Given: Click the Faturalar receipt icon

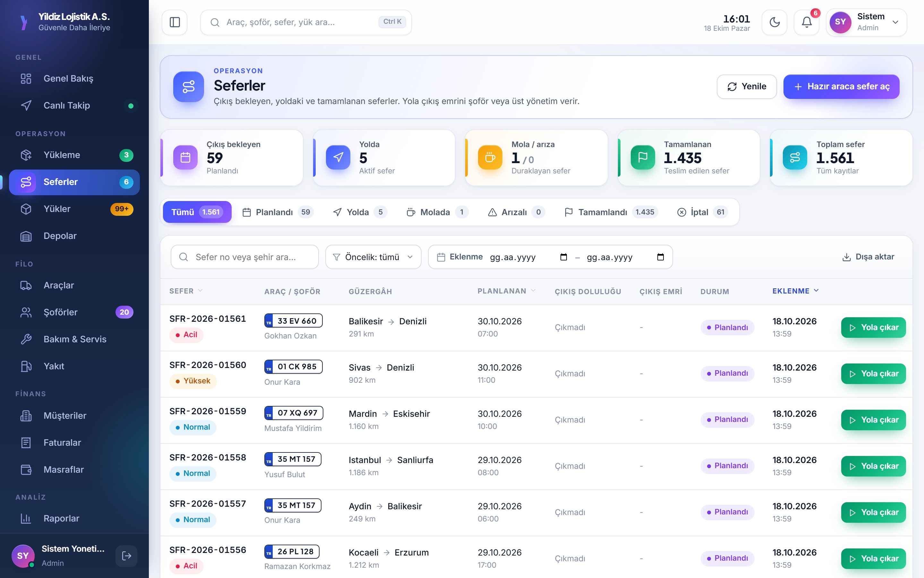Looking at the screenshot, I should pyautogui.click(x=26, y=443).
